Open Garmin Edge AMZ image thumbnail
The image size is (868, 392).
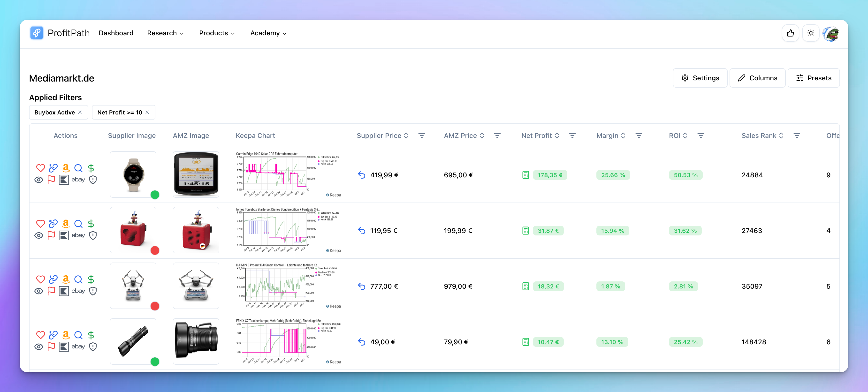(196, 174)
